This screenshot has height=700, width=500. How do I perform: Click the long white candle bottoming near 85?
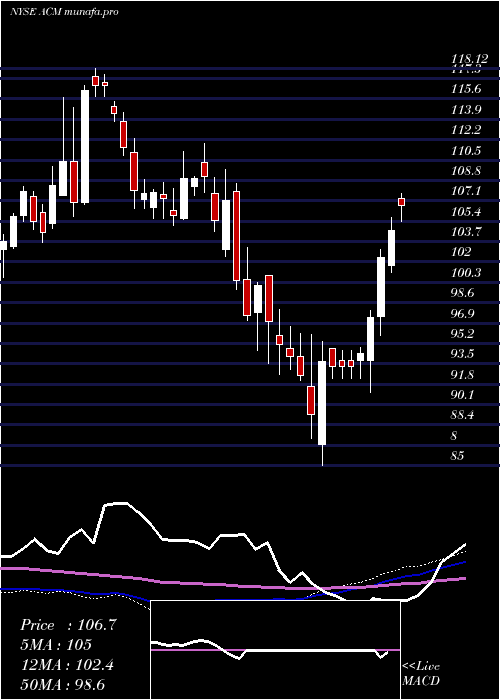[322, 403]
